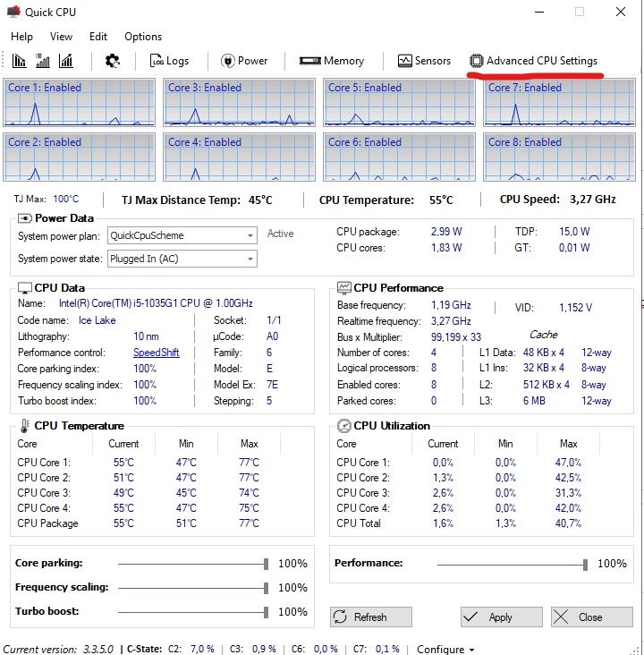
Task: Click the Current version 3.3.5.0 text
Action: pyautogui.click(x=57, y=650)
